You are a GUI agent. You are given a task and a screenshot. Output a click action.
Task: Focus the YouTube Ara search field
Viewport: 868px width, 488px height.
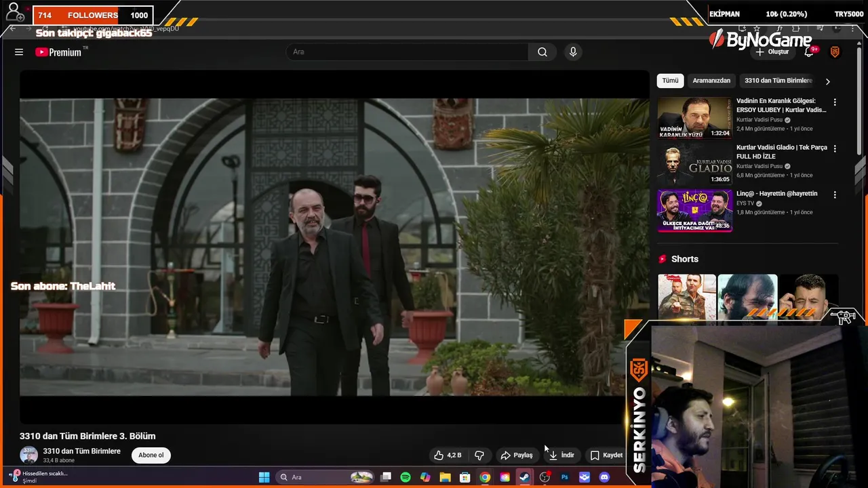[x=408, y=52]
